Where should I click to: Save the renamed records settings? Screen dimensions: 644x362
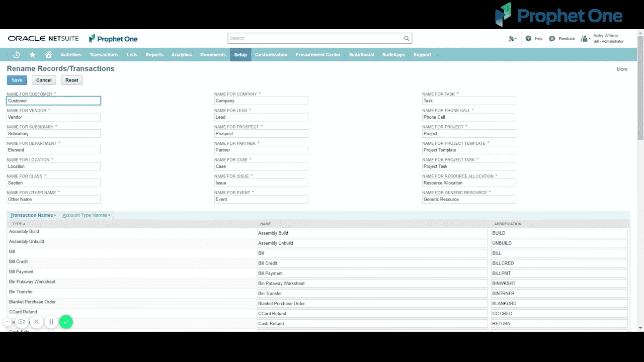[17, 79]
